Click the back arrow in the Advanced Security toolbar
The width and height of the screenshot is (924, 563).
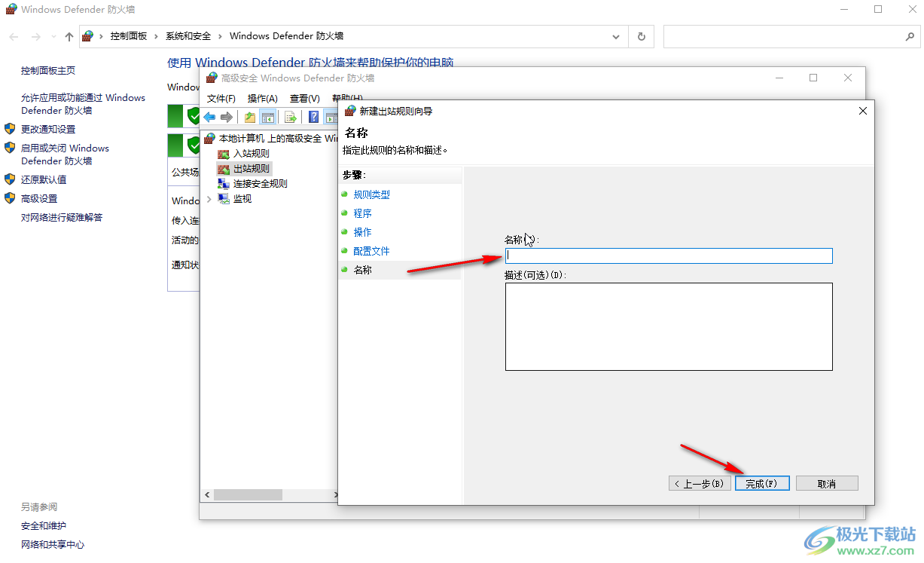[209, 117]
